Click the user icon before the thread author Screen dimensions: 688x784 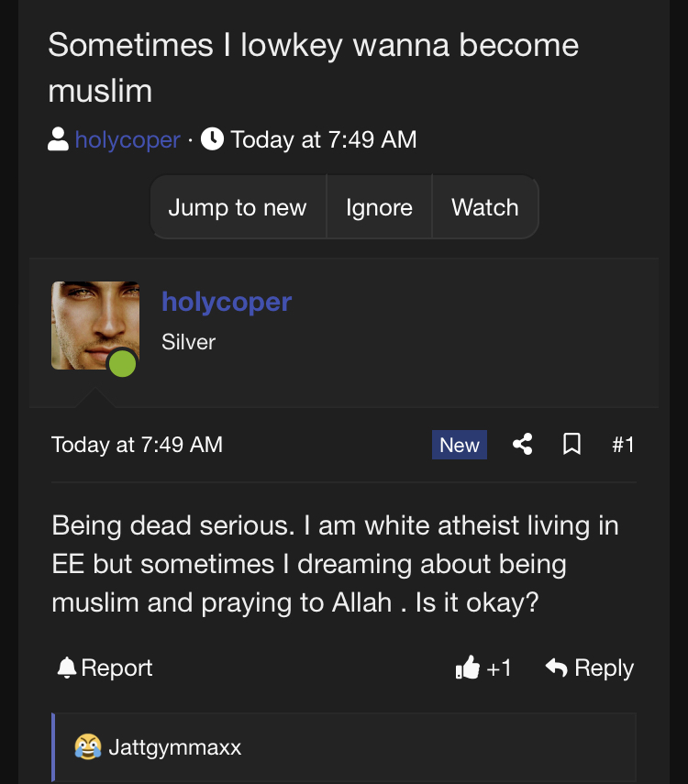58,140
